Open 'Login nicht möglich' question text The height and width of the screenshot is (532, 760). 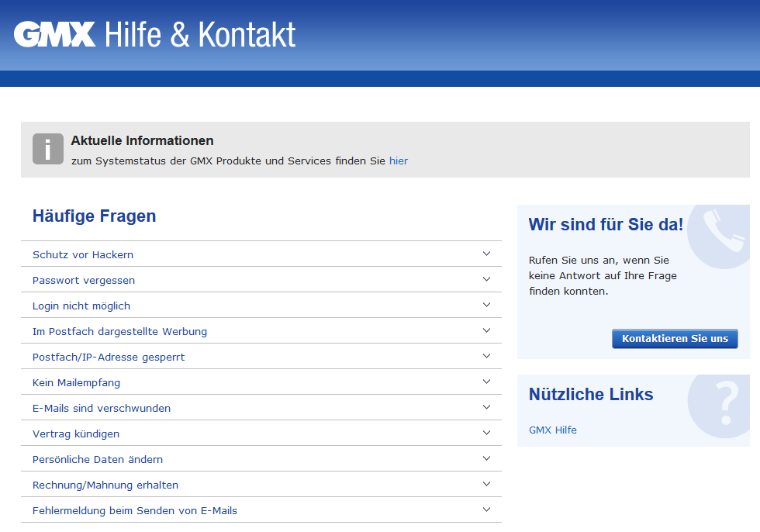(x=81, y=306)
